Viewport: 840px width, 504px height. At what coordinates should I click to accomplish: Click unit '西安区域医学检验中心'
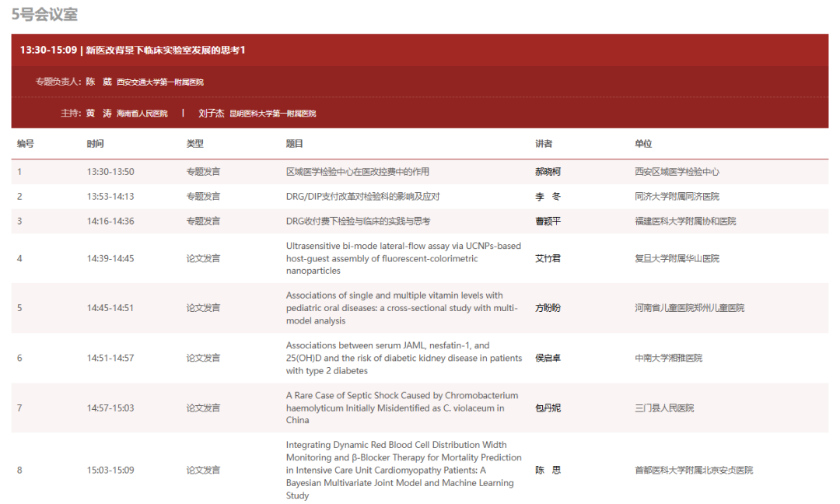click(677, 172)
